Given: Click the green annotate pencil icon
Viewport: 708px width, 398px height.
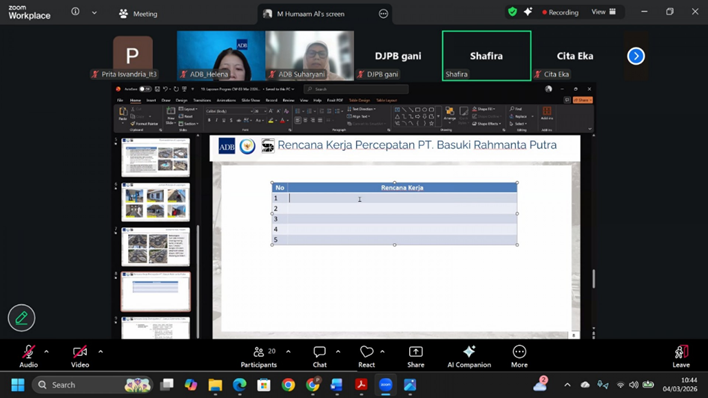Looking at the screenshot, I should coord(21,318).
